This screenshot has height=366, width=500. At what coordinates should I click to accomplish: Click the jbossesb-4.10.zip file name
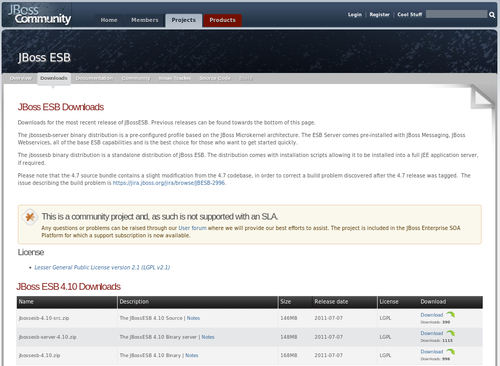[x=40, y=355]
